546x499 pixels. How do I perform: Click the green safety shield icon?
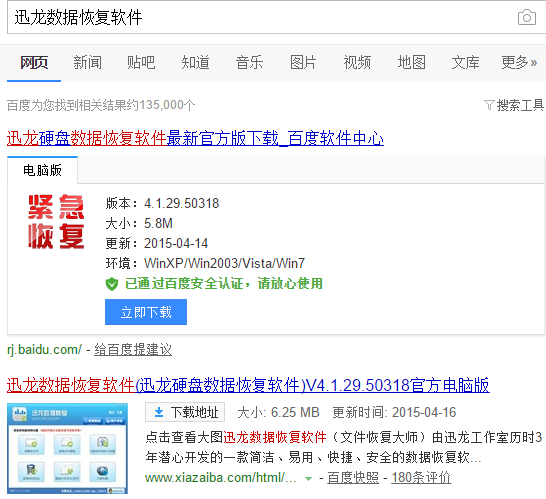pos(112,284)
